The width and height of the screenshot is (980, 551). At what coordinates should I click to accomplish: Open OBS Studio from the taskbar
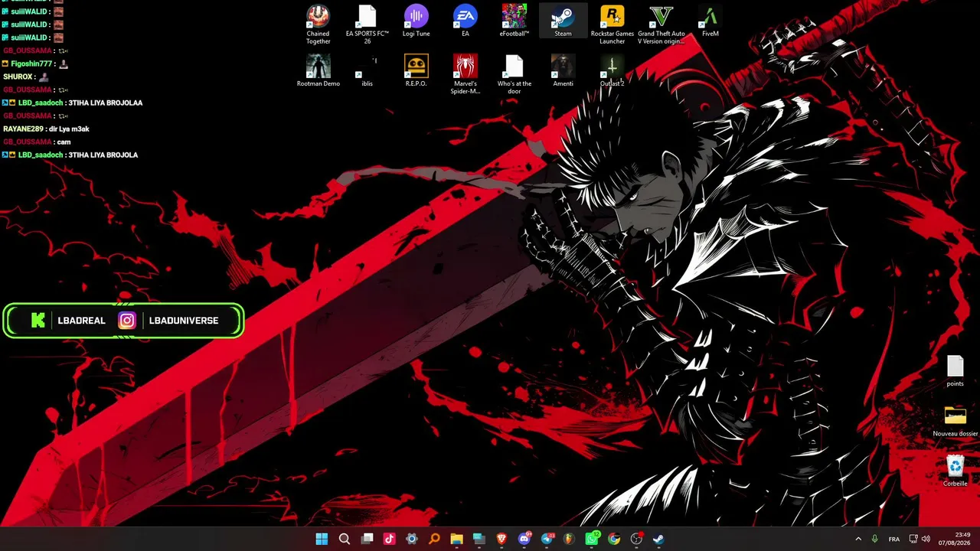click(636, 539)
